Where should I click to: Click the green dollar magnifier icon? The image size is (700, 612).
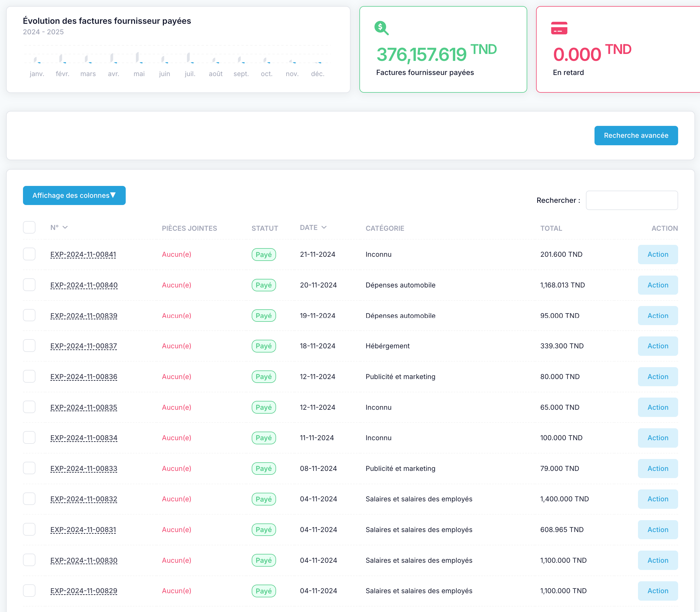(382, 28)
